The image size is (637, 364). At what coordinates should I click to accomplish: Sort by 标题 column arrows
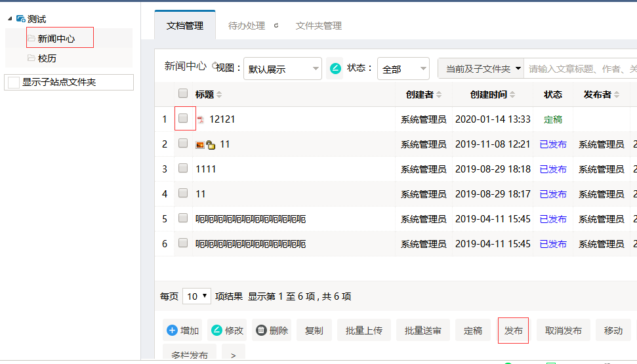point(219,95)
